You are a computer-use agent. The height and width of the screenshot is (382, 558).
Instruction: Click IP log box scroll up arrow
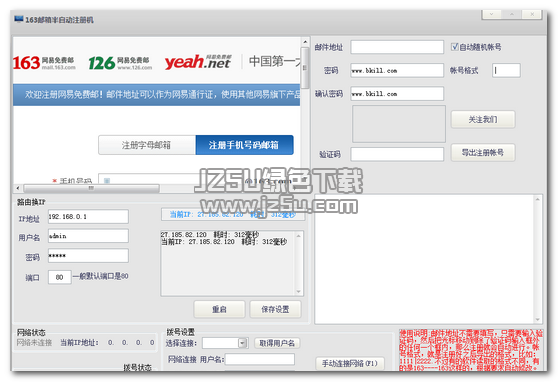coord(298,236)
